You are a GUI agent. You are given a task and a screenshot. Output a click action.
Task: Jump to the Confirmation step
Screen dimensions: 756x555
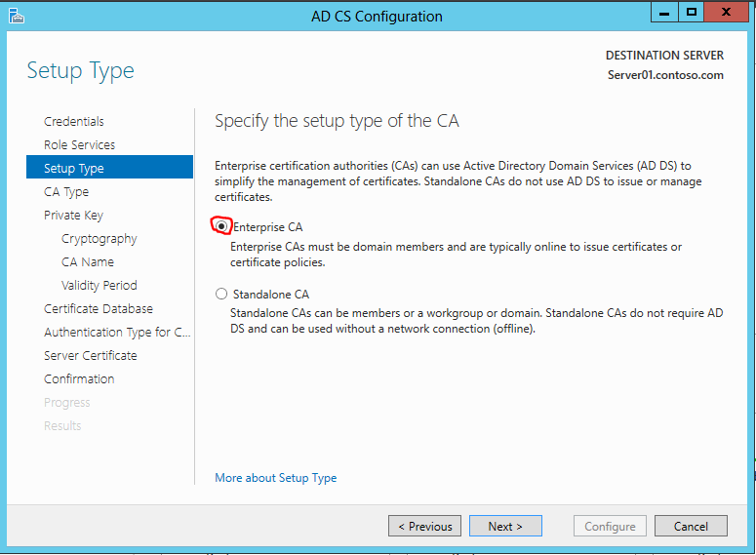[79, 378]
